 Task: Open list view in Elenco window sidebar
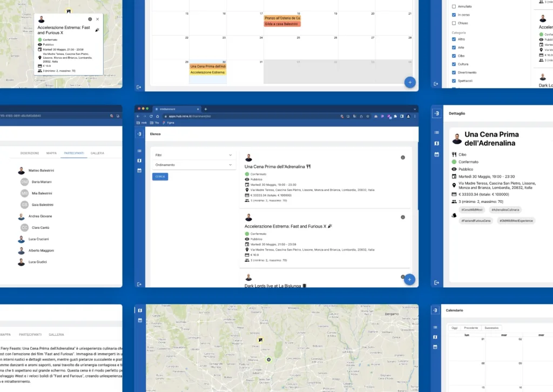pyautogui.click(x=139, y=151)
